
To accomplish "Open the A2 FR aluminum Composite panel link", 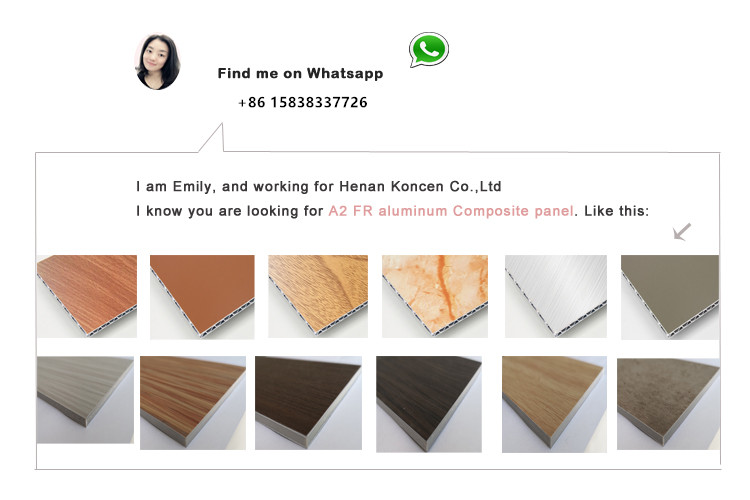I will point(451,211).
